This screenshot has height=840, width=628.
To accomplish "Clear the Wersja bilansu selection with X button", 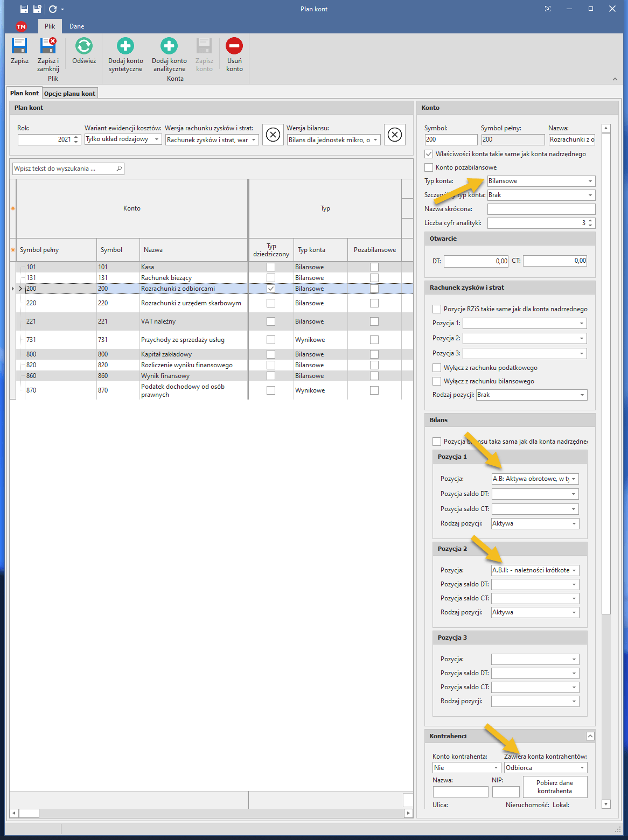I will [395, 134].
